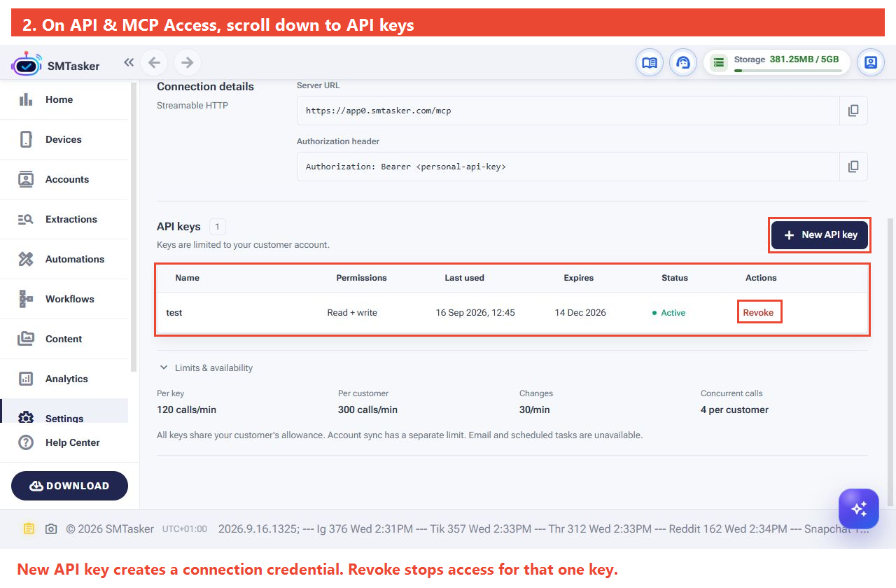Open the documentation book icon

650,62
